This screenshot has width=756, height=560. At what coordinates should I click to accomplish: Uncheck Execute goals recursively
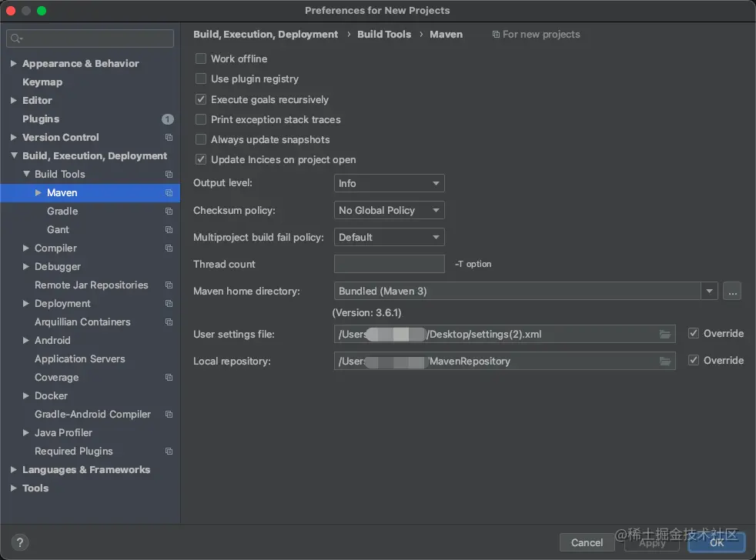(201, 99)
